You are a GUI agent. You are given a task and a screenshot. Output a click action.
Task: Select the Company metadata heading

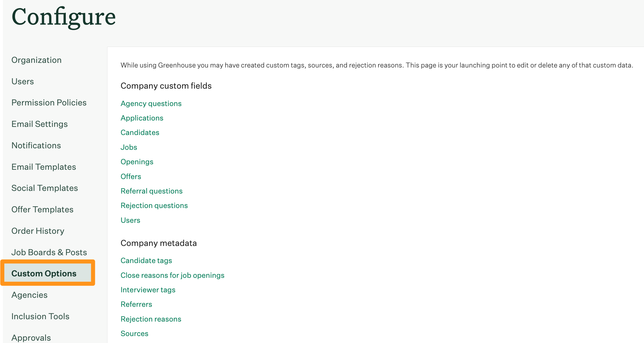pyautogui.click(x=159, y=243)
